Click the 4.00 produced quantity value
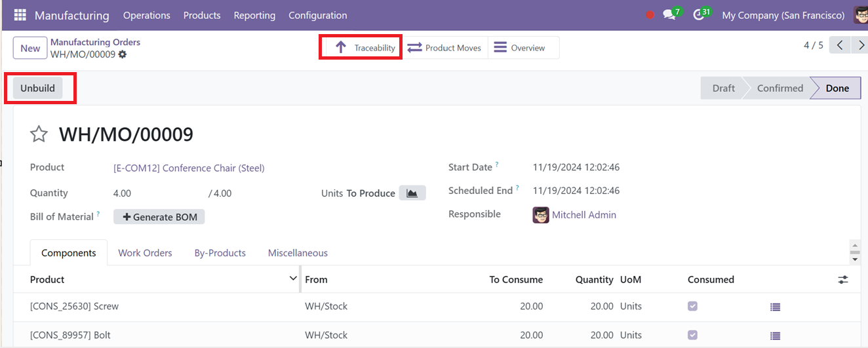The image size is (868, 348). pyautogui.click(x=122, y=193)
